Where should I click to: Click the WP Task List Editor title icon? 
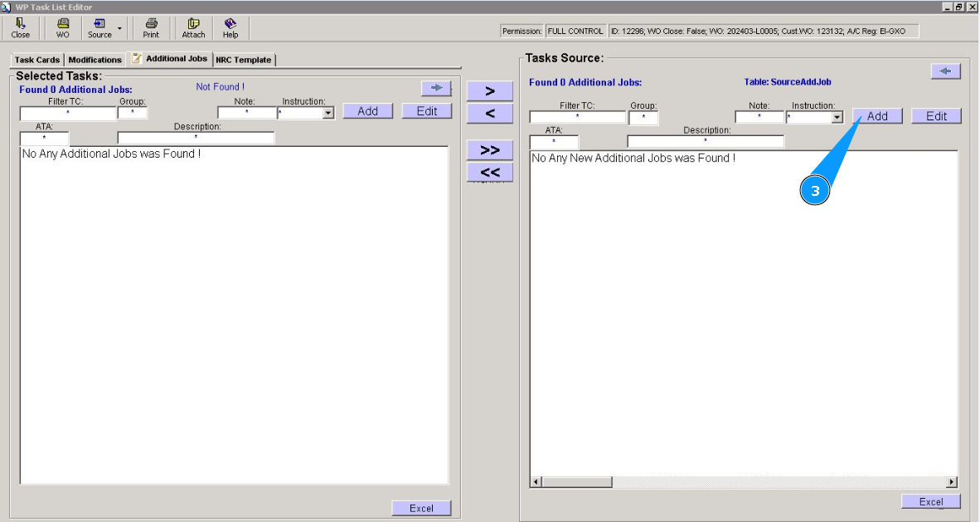tap(6, 7)
